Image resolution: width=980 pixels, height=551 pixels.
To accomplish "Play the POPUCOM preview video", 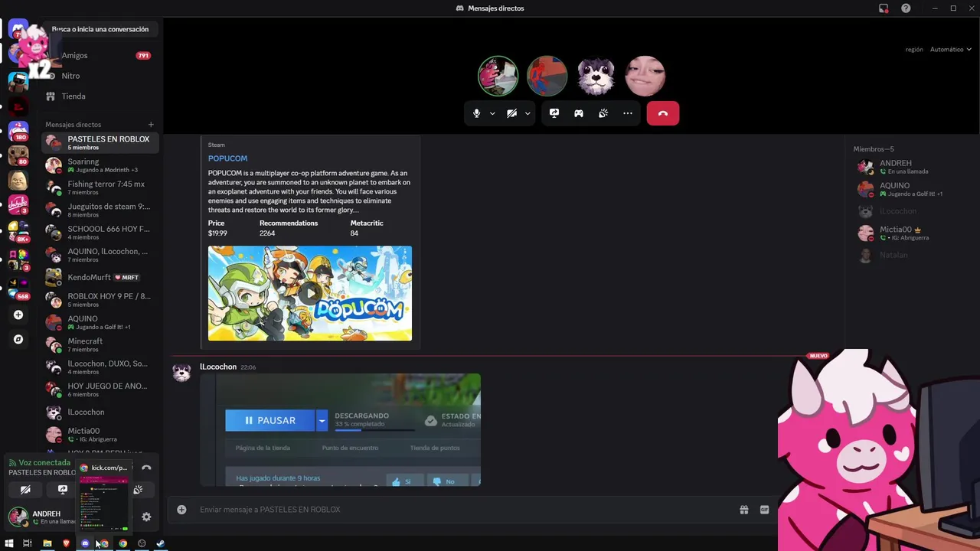I will click(x=310, y=293).
